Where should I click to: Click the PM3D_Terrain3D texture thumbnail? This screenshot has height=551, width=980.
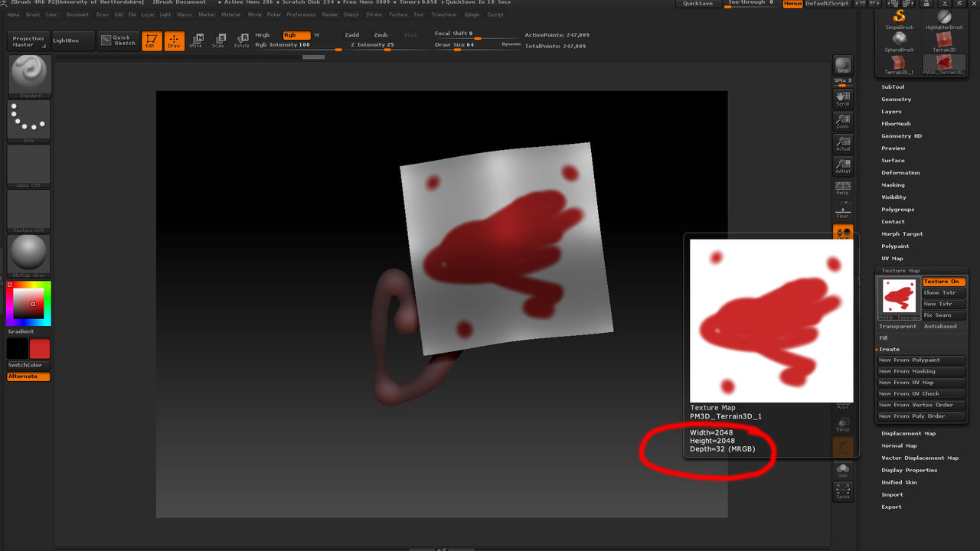pos(898,298)
